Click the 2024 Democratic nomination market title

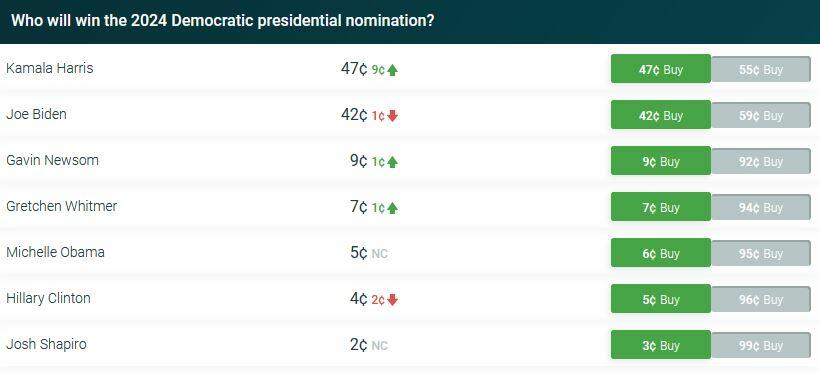point(223,21)
